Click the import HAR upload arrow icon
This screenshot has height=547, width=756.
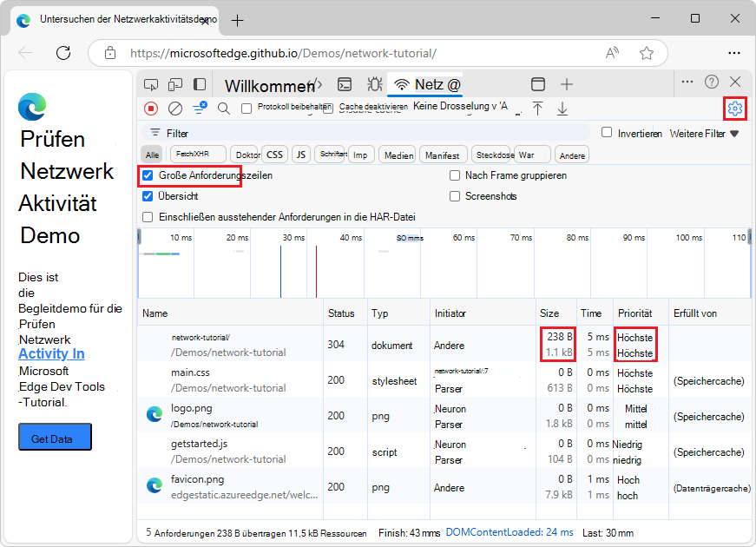[x=537, y=109]
